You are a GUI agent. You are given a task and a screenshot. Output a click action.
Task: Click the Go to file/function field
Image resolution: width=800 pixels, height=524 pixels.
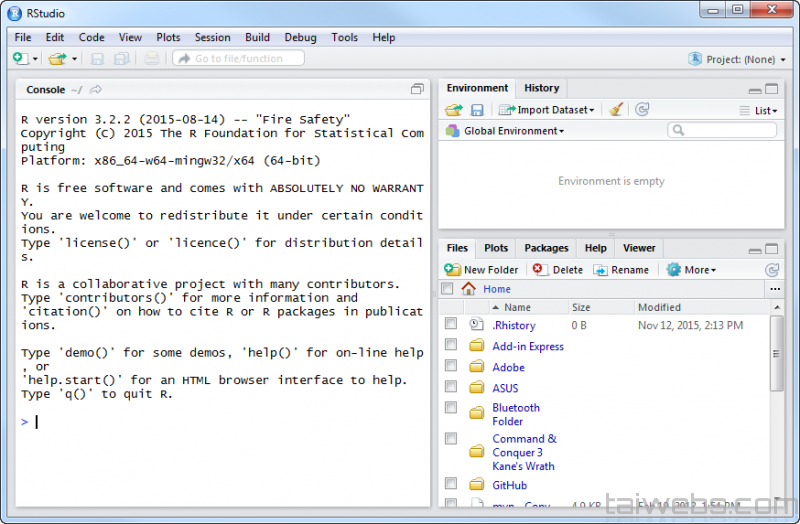(238, 59)
